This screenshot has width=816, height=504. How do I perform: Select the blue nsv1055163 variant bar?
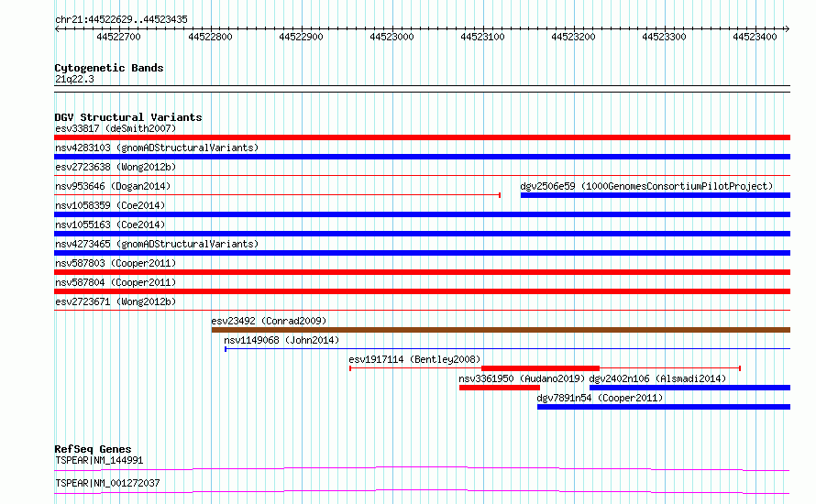click(422, 234)
